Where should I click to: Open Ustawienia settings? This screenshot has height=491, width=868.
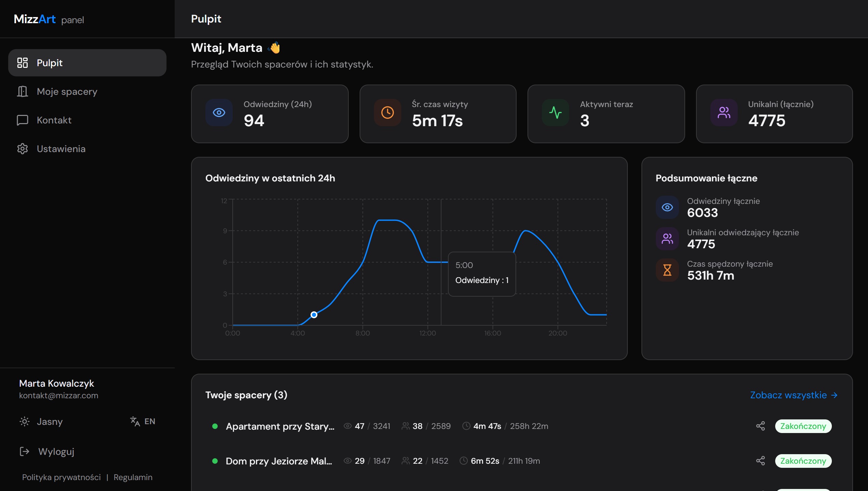point(87,149)
